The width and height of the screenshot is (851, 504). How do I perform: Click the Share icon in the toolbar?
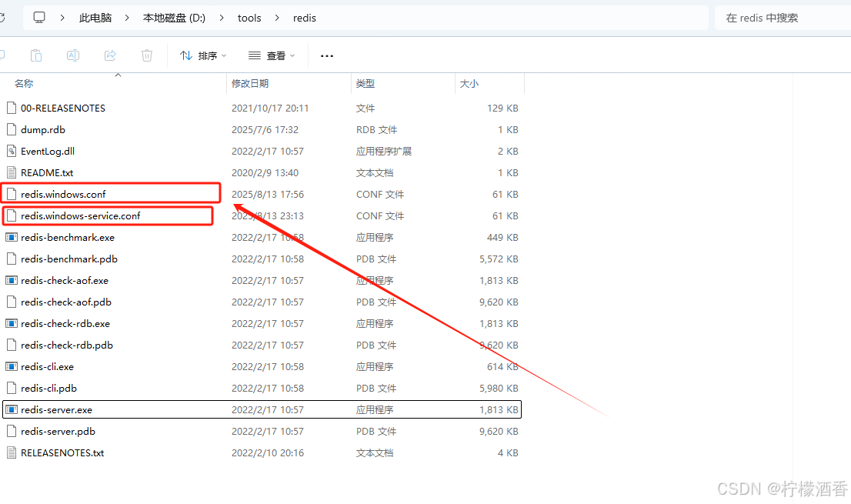point(109,55)
